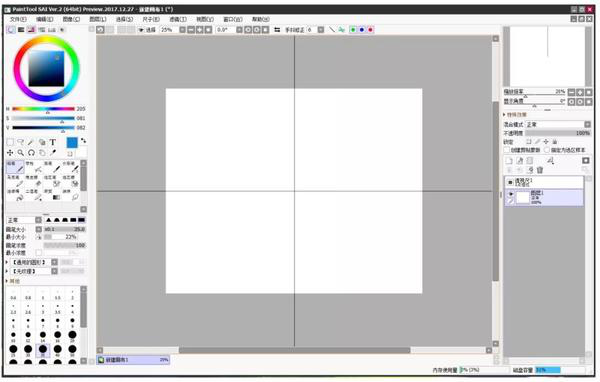Image resolution: width=600 pixels, height=382 pixels.
Task: Click the foreground blue color swatch
Action: coord(72,142)
